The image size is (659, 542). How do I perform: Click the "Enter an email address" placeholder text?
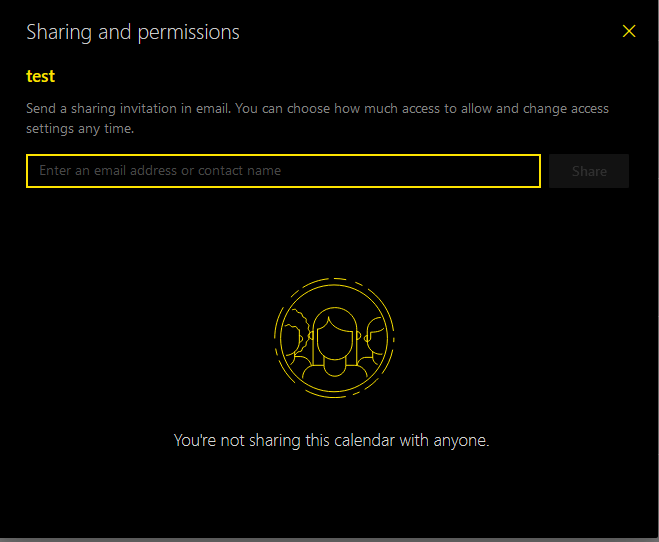pyautogui.click(x=108, y=171)
